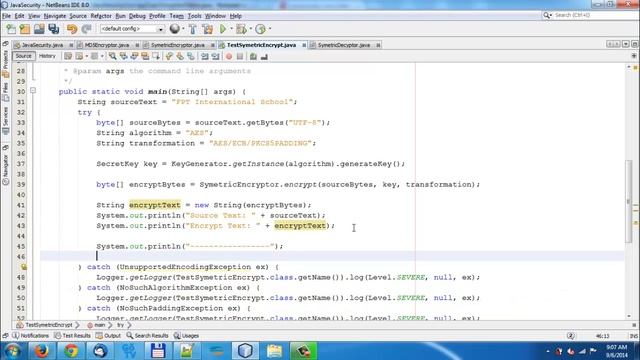The width and height of the screenshot is (640, 360).
Task: Run the project with green play icon
Action: coord(223,29)
